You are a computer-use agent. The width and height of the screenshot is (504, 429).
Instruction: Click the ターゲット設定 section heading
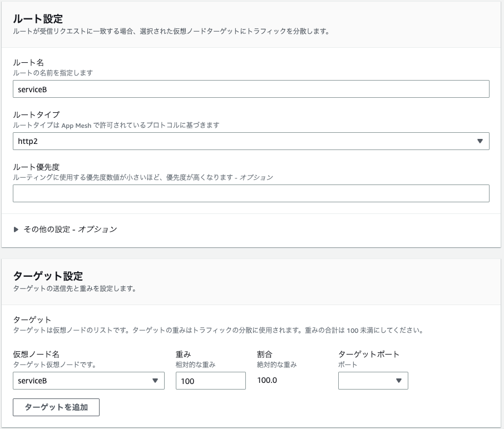pyautogui.click(x=48, y=276)
